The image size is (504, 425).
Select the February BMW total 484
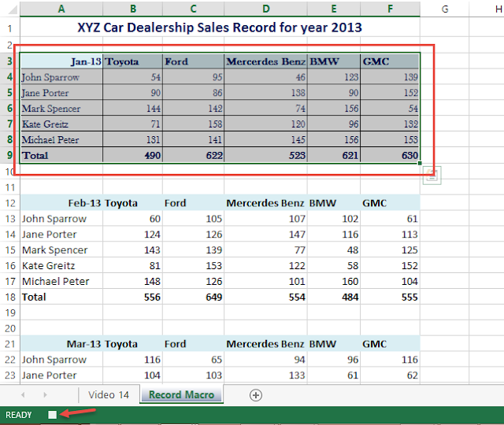(334, 297)
